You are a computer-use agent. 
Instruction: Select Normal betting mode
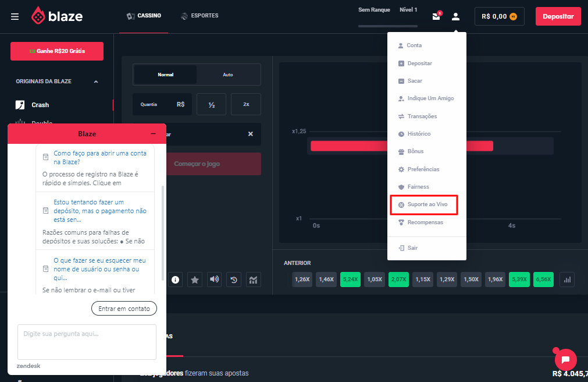click(165, 75)
